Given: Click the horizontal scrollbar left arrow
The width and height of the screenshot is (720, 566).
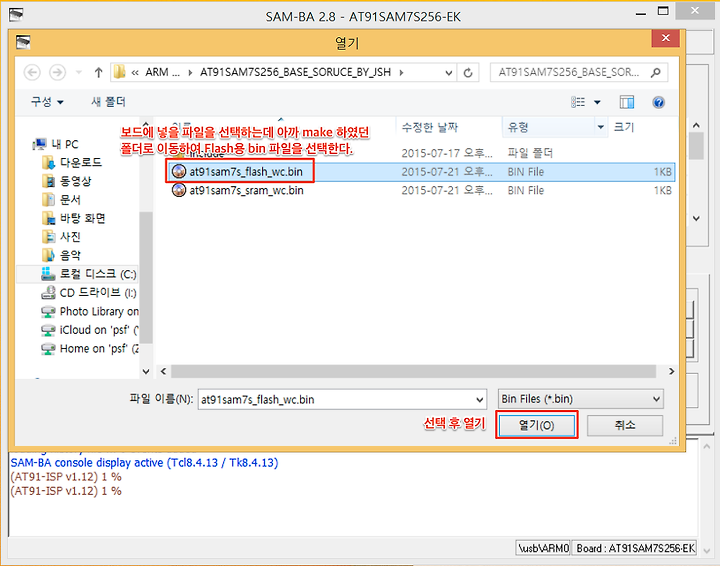Looking at the screenshot, I should 163,371.
